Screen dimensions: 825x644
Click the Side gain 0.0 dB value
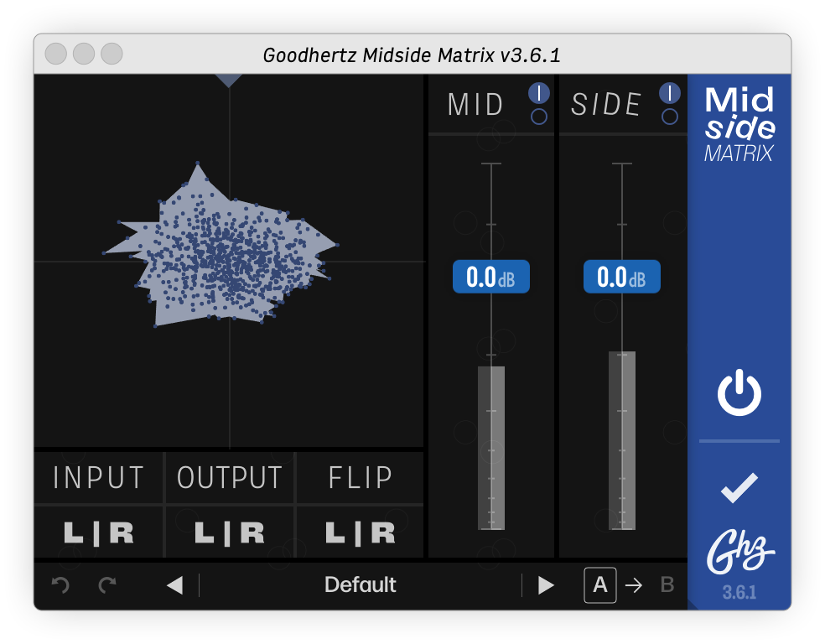(x=622, y=276)
